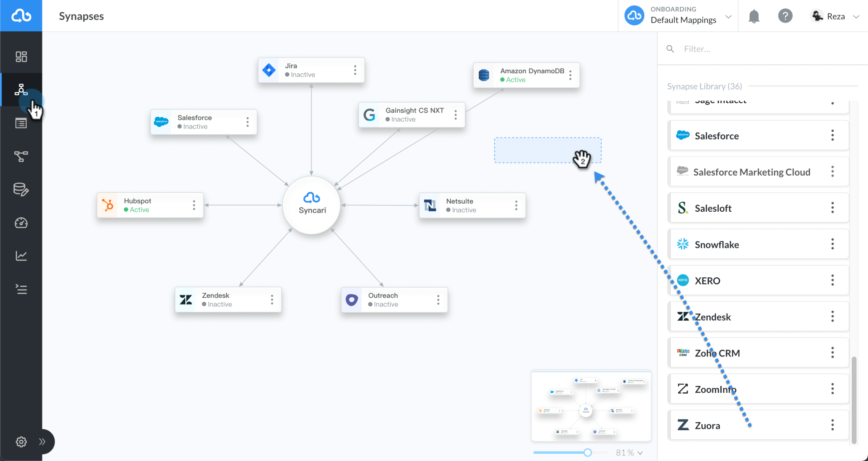Click the search magnifier icon
The width and height of the screenshot is (868, 461).
coord(670,49)
